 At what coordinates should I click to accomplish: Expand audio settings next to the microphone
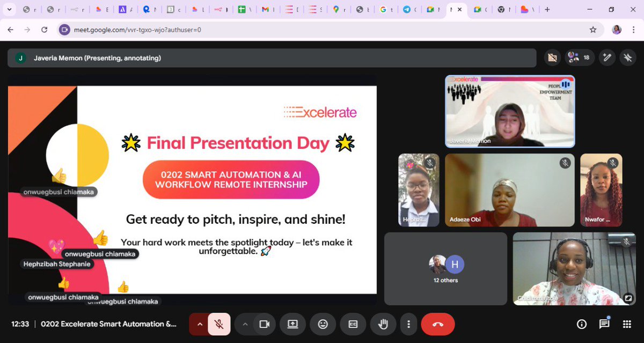200,324
